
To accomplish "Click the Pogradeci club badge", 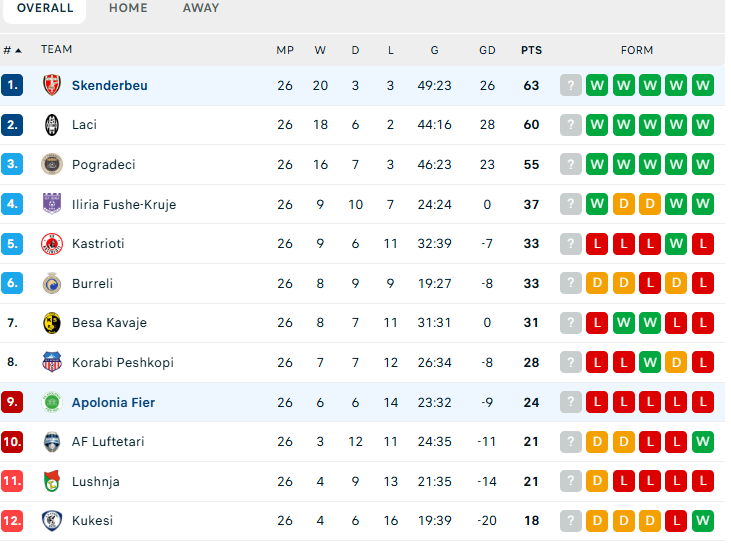I will point(52,165).
